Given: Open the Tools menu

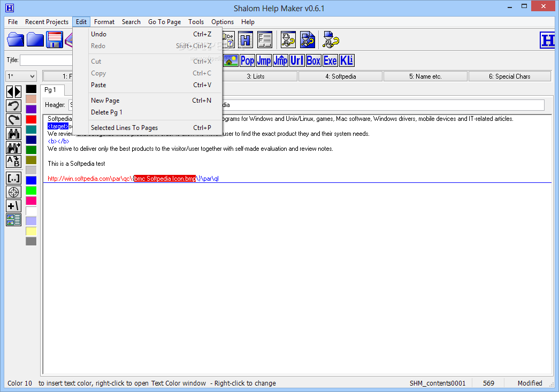Looking at the screenshot, I should click(x=196, y=22).
